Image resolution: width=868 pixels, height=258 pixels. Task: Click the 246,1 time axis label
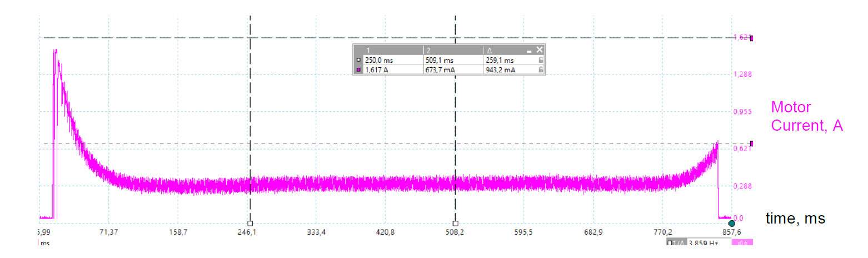(247, 231)
